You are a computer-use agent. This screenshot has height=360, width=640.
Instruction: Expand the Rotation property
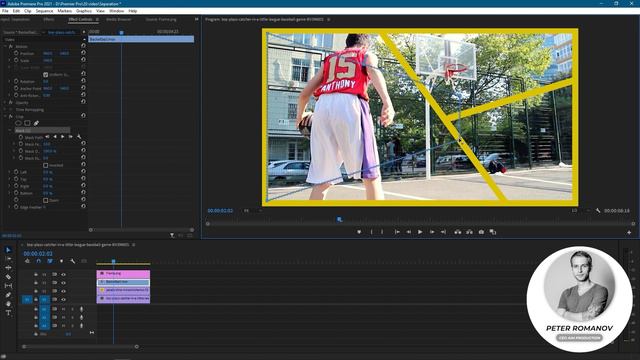9,81
